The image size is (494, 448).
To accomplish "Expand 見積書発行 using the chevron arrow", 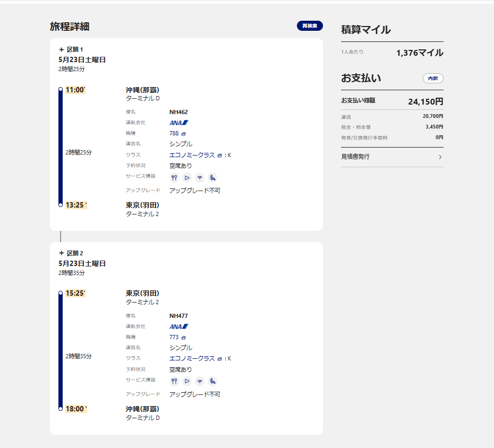I will [440, 157].
